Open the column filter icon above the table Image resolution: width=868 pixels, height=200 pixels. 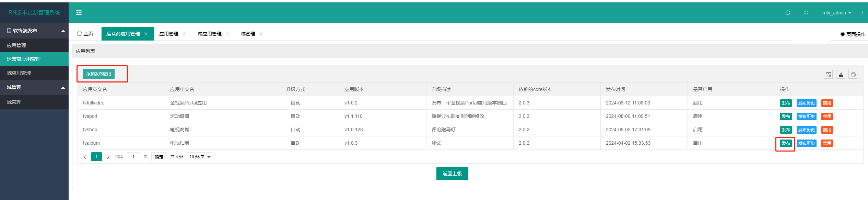point(829,74)
